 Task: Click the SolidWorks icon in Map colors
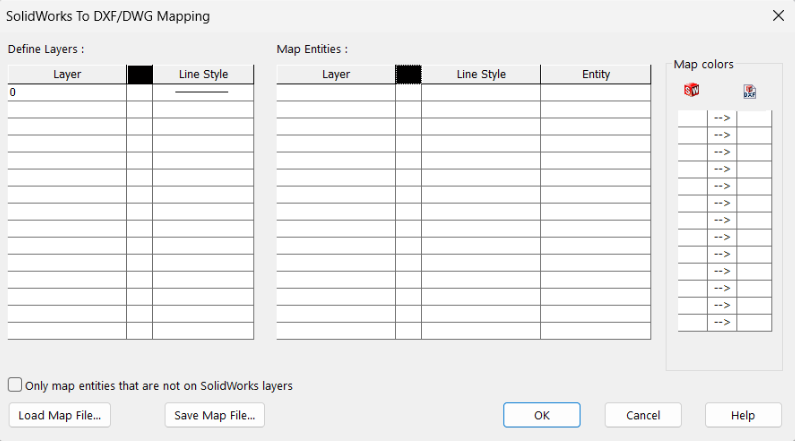click(691, 91)
